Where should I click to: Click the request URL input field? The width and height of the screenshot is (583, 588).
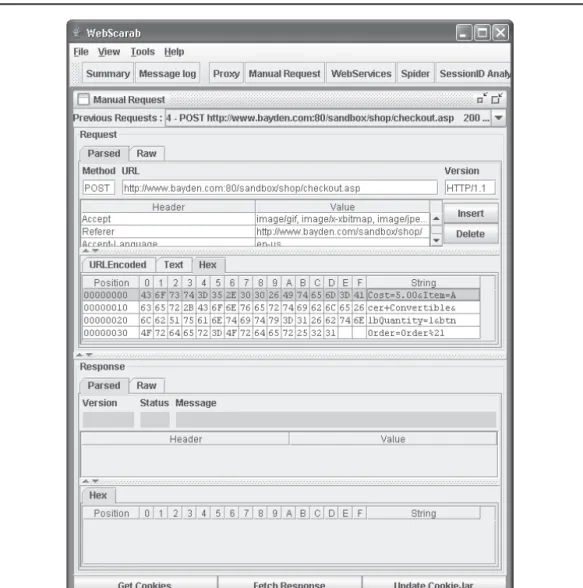pos(280,188)
